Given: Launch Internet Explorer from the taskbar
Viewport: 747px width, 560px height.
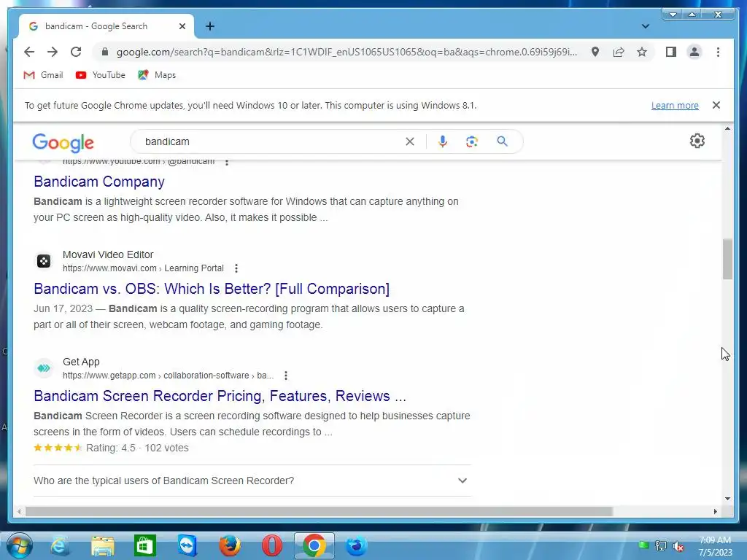Looking at the screenshot, I should (60, 545).
